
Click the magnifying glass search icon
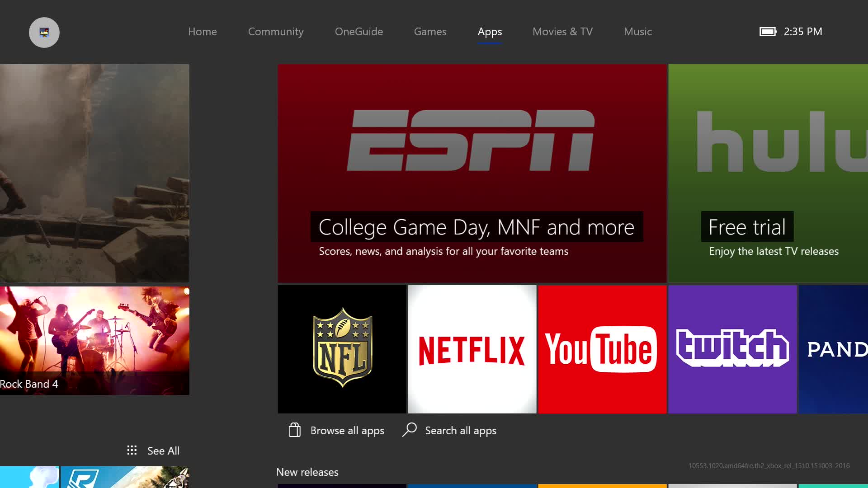tap(410, 430)
